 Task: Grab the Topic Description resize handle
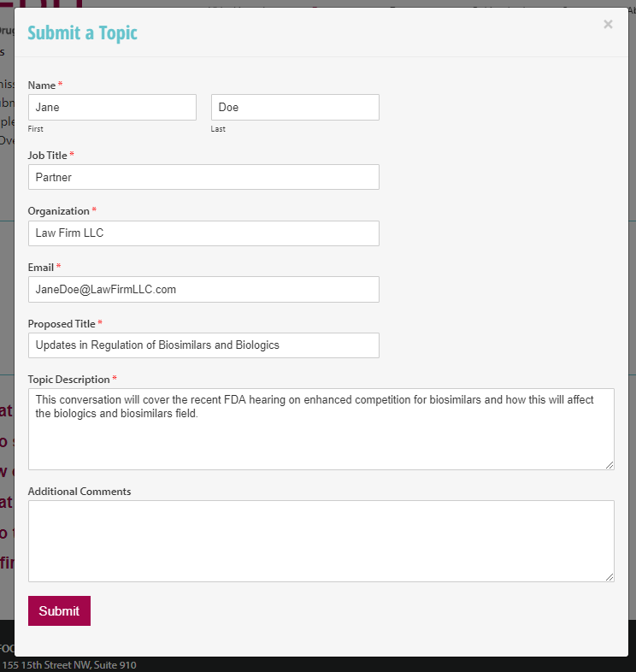point(609,465)
